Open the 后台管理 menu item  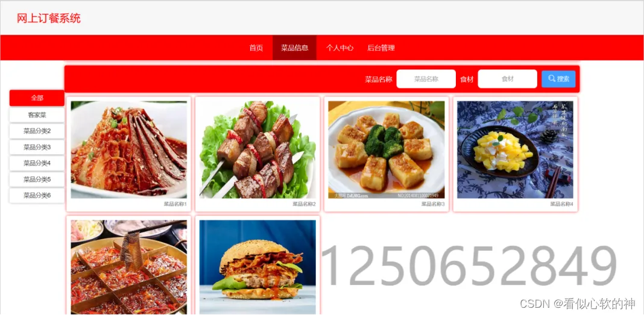[380, 48]
